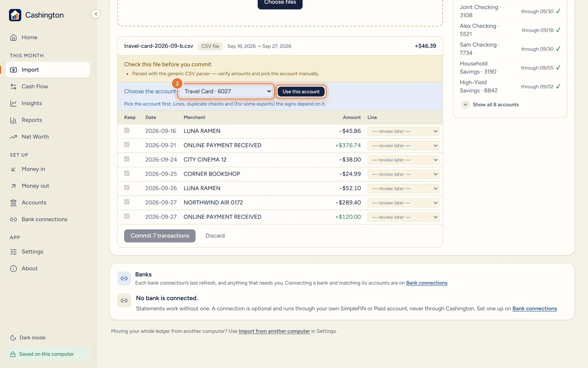Image resolution: width=588 pixels, height=368 pixels.
Task: Toggle Dark mode
Action: [x=28, y=338]
